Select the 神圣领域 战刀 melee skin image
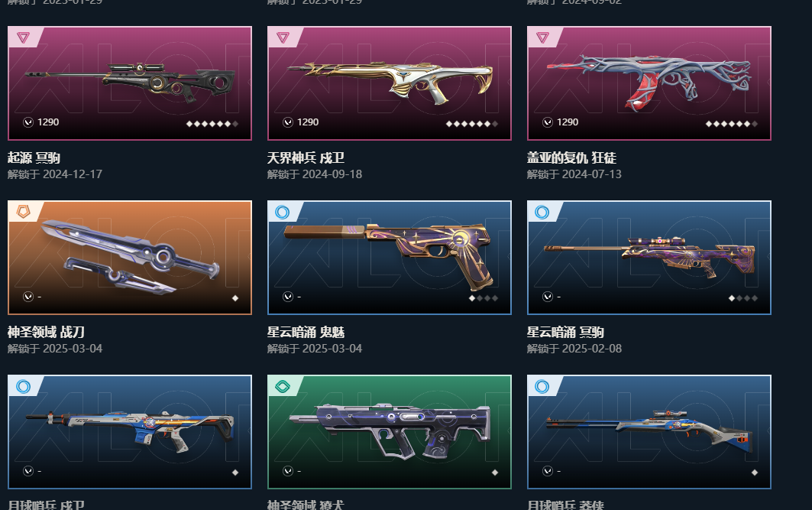Screen dimensions: 812x510 pyautogui.click(x=130, y=258)
